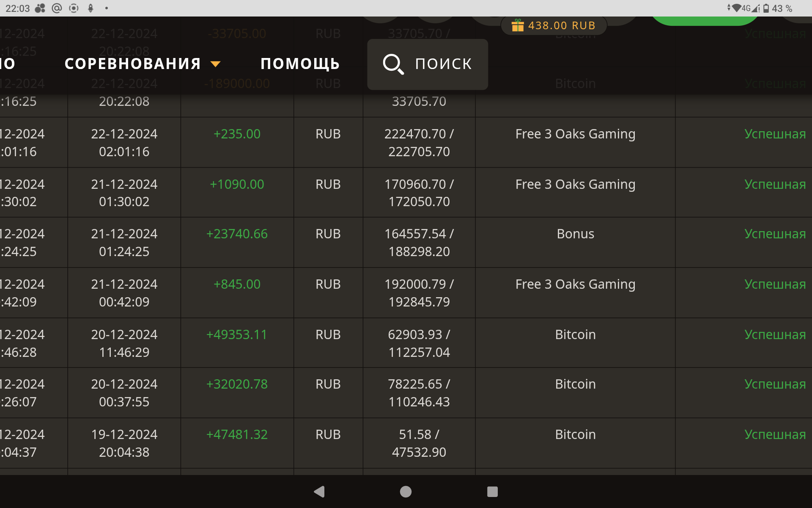Tap the battery icon in status bar
812x508 pixels.
pos(766,8)
